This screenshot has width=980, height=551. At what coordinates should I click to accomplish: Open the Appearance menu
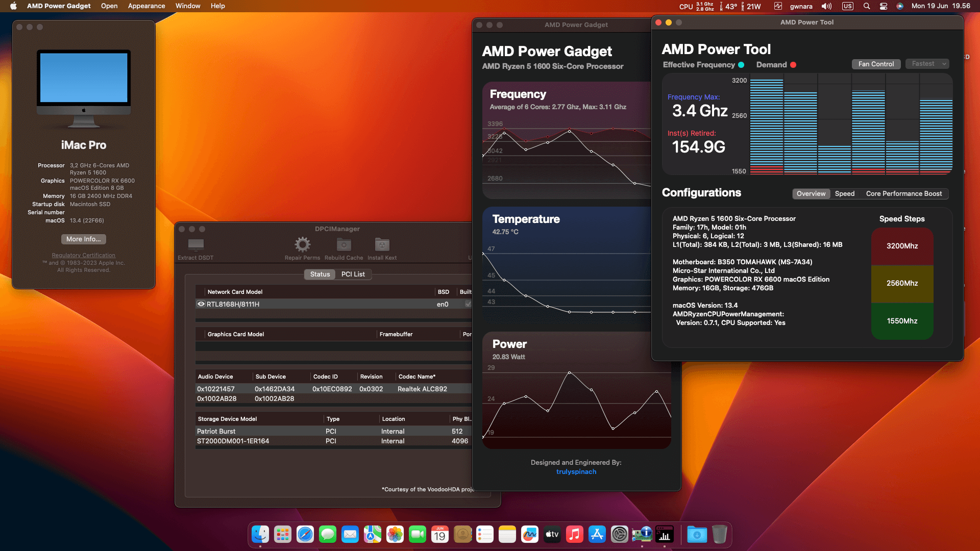[x=146, y=6]
